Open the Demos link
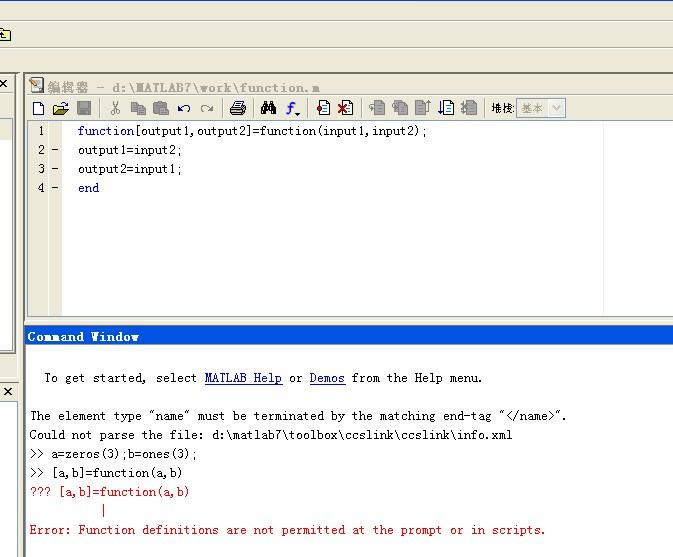This screenshot has height=557, width=673. 327,378
